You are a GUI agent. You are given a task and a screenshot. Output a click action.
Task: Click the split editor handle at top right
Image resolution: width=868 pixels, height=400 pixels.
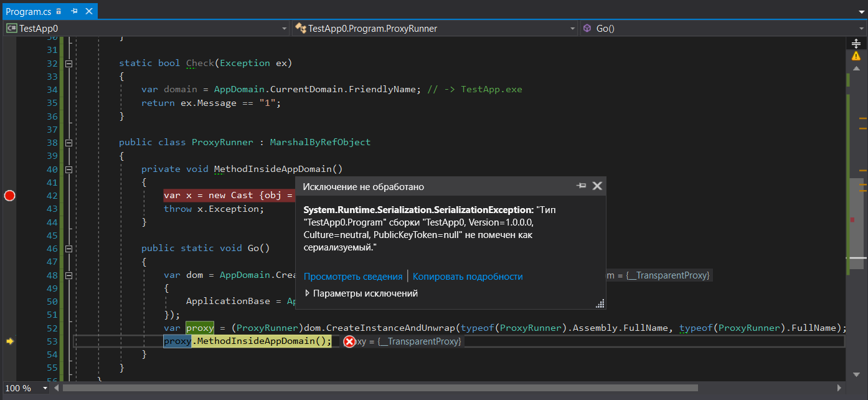tap(856, 42)
